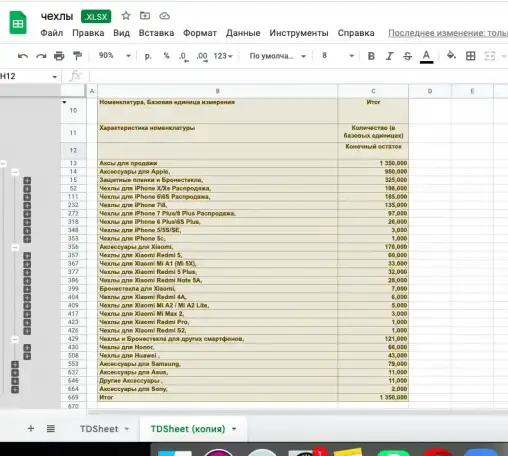Click the Redo arrow in toolbar

pos(41,56)
